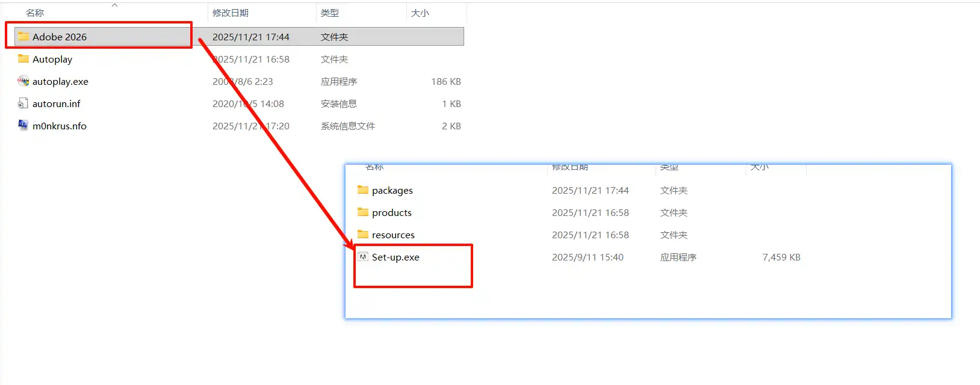This screenshot has width=980, height=385.
Task: Select the products folder name
Action: click(392, 212)
